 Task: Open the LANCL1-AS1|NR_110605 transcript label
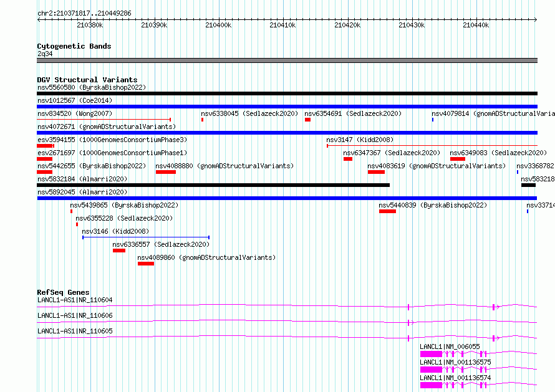tap(75, 331)
